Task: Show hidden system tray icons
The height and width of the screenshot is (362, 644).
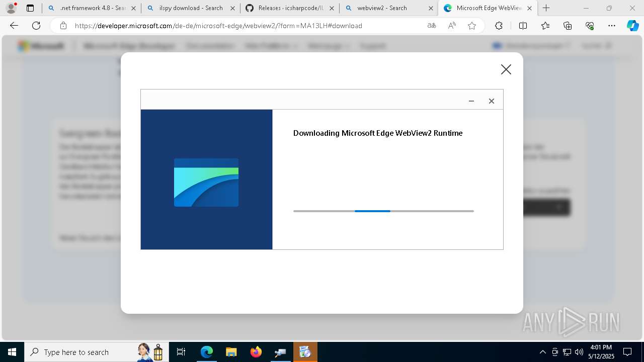Action: (542, 352)
